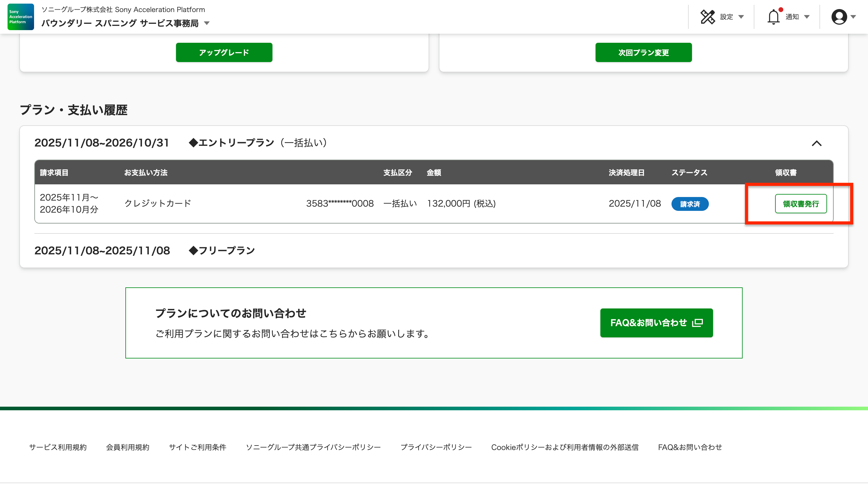Screen dimensions: 868x488
Task: Open プライバシーポリシー footer link
Action: [436, 447]
